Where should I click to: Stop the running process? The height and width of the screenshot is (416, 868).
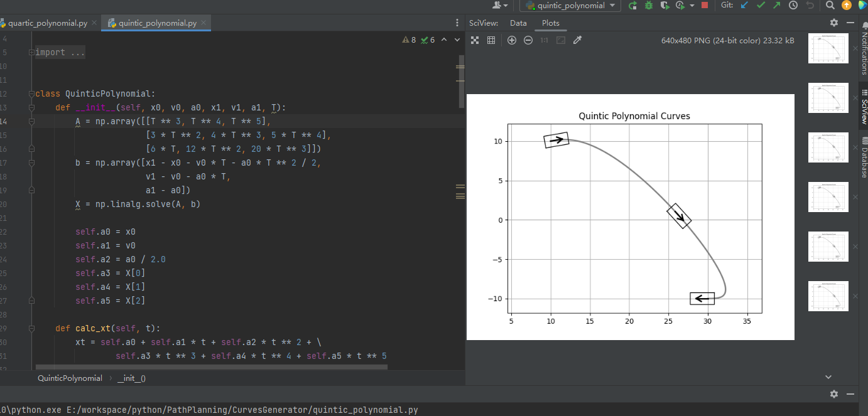(x=705, y=6)
